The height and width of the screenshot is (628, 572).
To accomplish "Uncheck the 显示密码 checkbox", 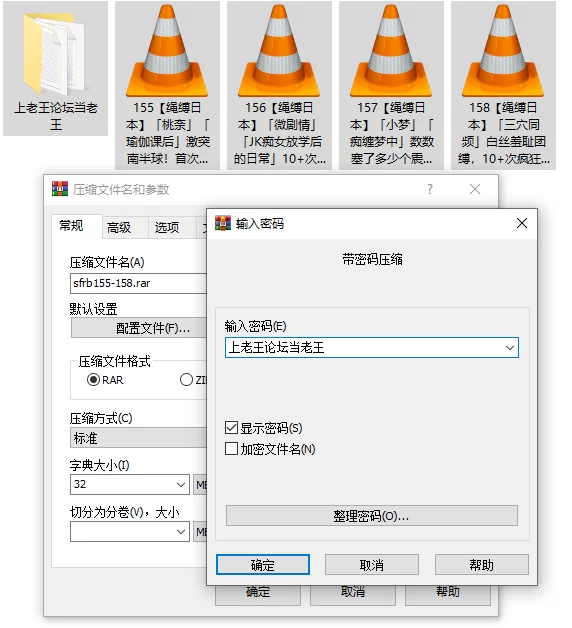I will 231,427.
